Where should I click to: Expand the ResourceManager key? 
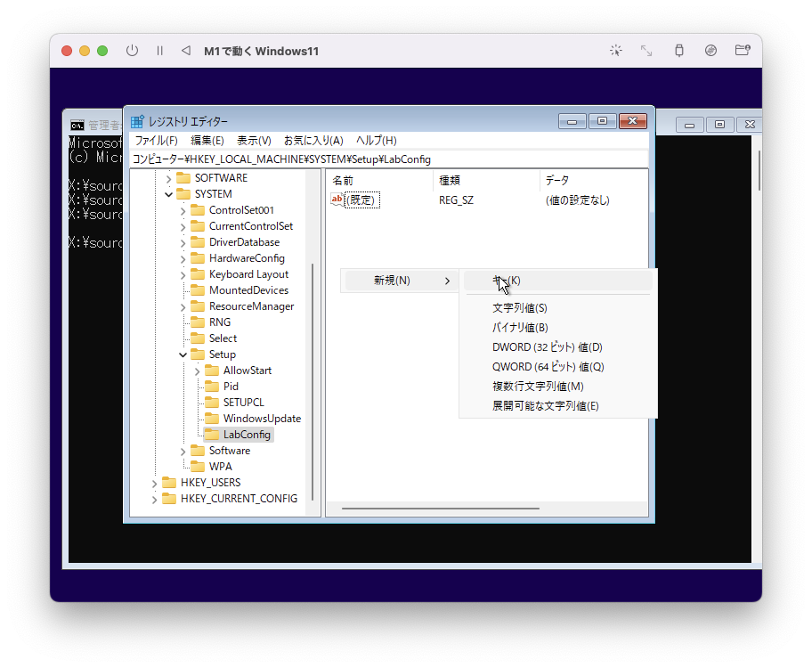183,307
